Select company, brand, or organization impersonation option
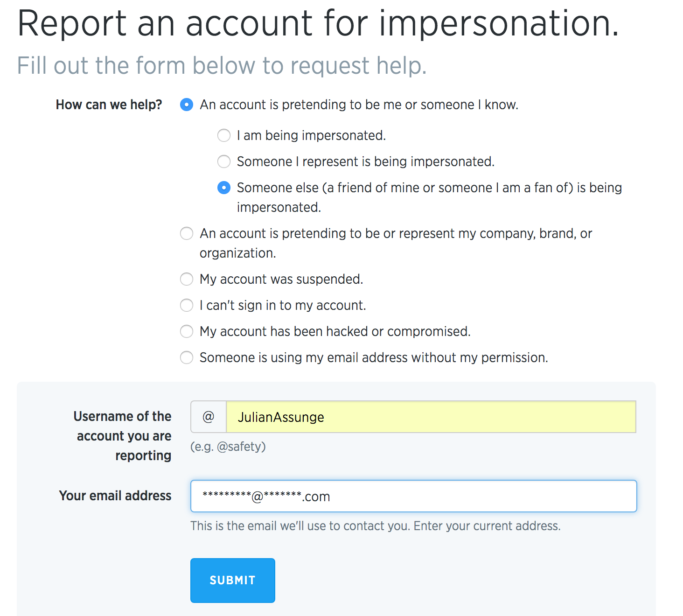This screenshot has height=616, width=683. pos(187,233)
